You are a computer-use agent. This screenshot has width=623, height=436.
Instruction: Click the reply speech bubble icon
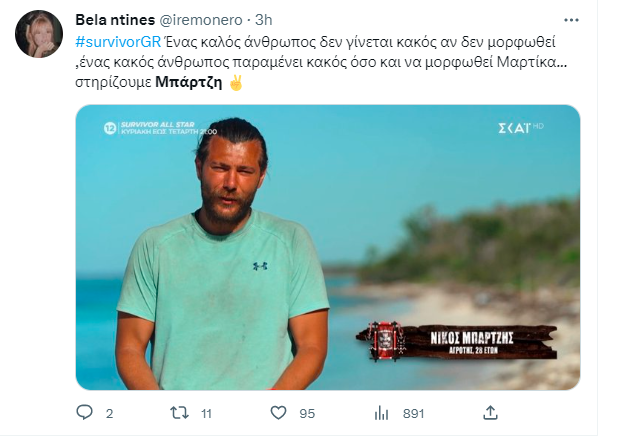coord(83,412)
